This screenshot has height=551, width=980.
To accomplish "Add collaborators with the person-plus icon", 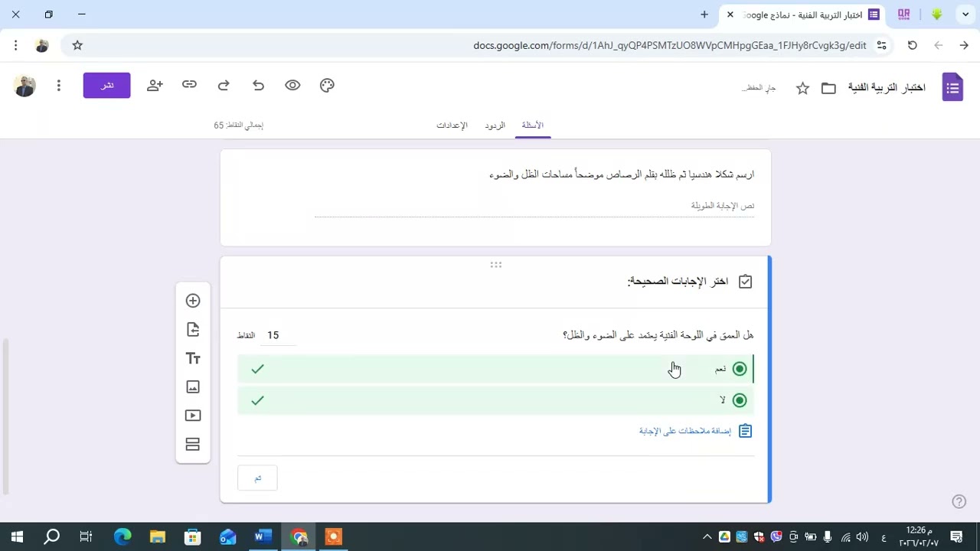I will 155,86.
